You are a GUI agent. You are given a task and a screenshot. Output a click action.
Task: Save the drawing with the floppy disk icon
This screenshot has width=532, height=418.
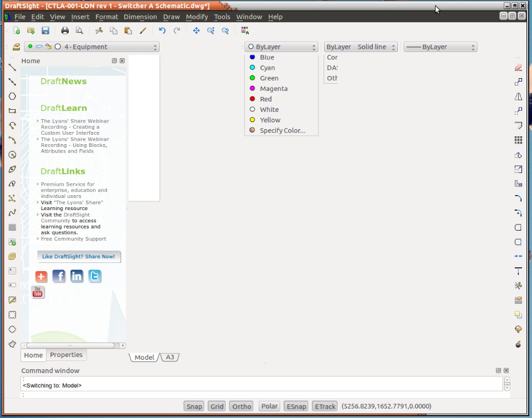(45, 30)
